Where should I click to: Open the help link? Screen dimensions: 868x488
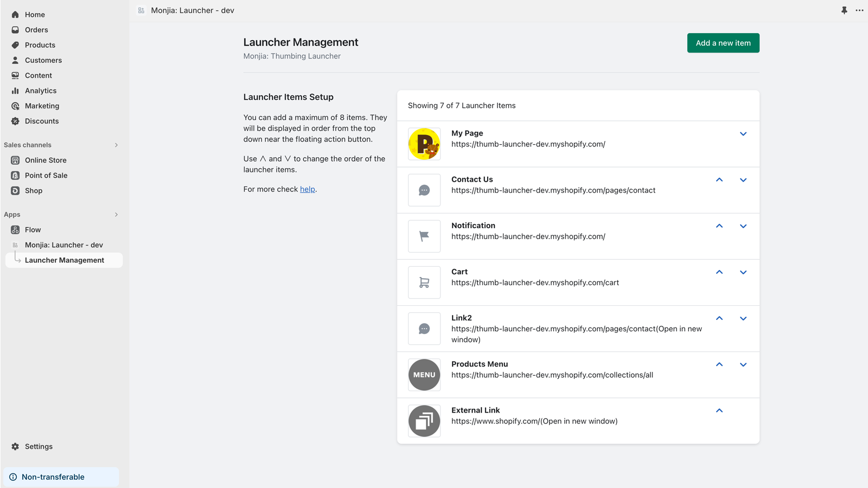pyautogui.click(x=307, y=189)
